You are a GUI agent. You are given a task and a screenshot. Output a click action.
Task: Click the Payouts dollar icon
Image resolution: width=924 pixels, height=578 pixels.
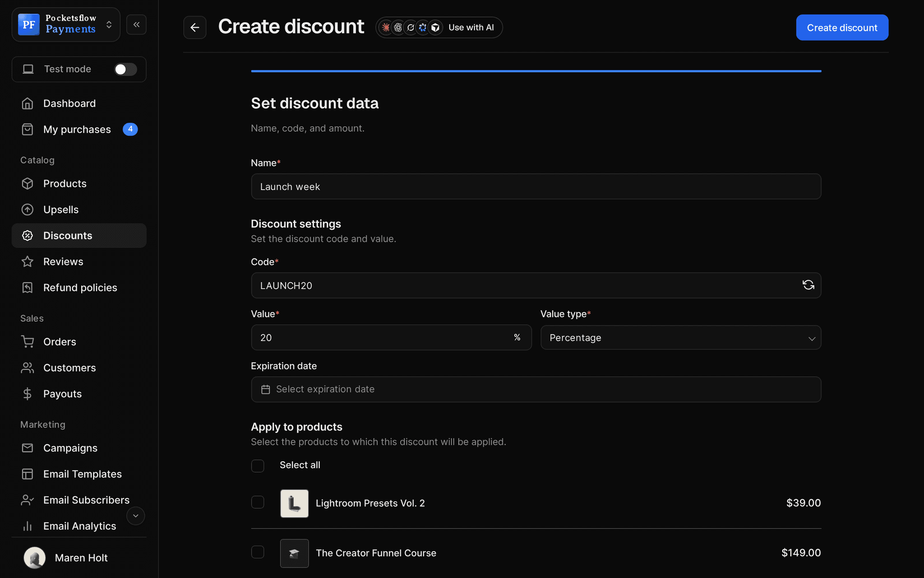coord(28,394)
